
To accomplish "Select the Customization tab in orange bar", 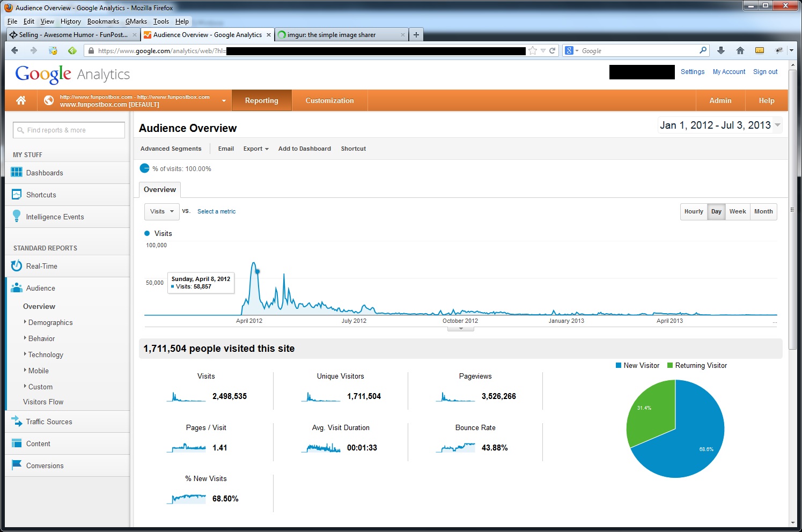I will tap(329, 100).
